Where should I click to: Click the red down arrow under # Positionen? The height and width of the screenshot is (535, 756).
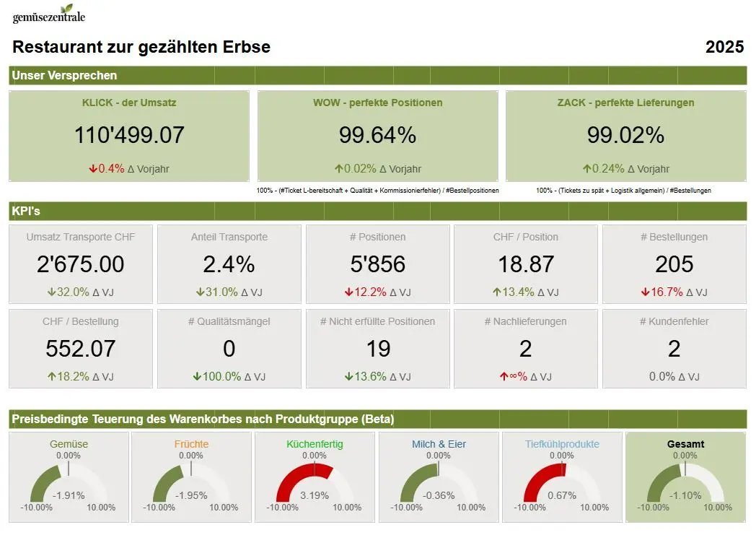(x=351, y=292)
